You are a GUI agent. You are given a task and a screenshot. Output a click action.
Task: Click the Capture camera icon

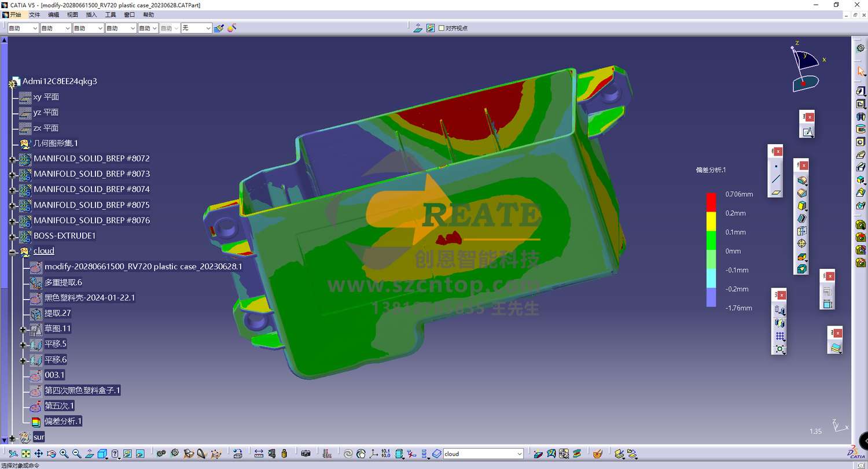(306, 454)
